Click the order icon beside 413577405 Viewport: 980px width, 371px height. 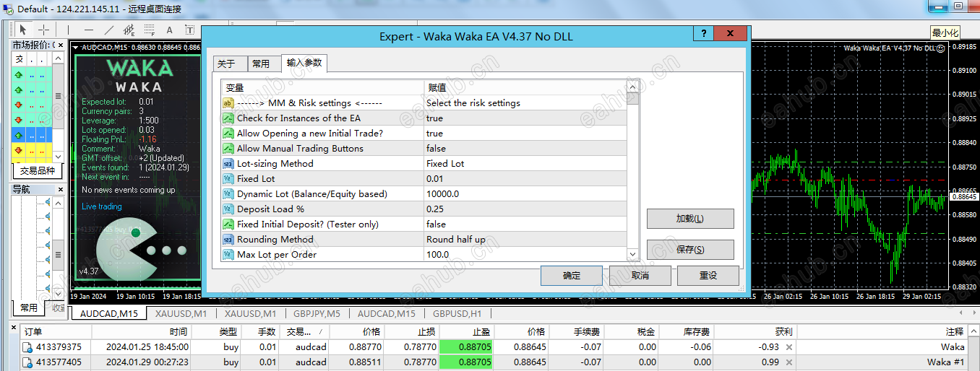point(27,362)
